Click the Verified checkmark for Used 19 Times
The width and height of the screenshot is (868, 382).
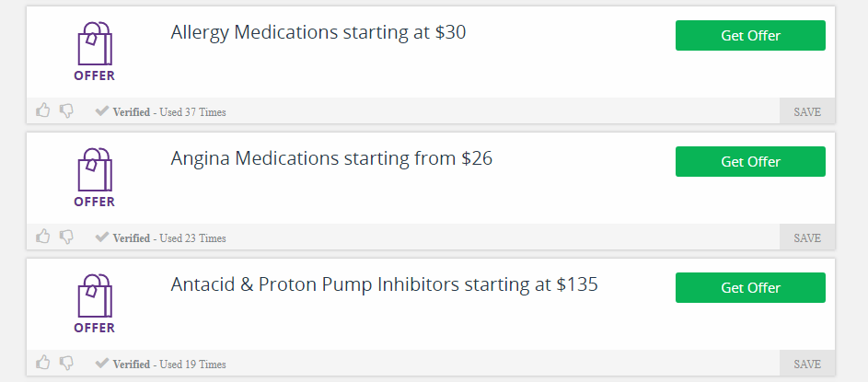tap(102, 364)
